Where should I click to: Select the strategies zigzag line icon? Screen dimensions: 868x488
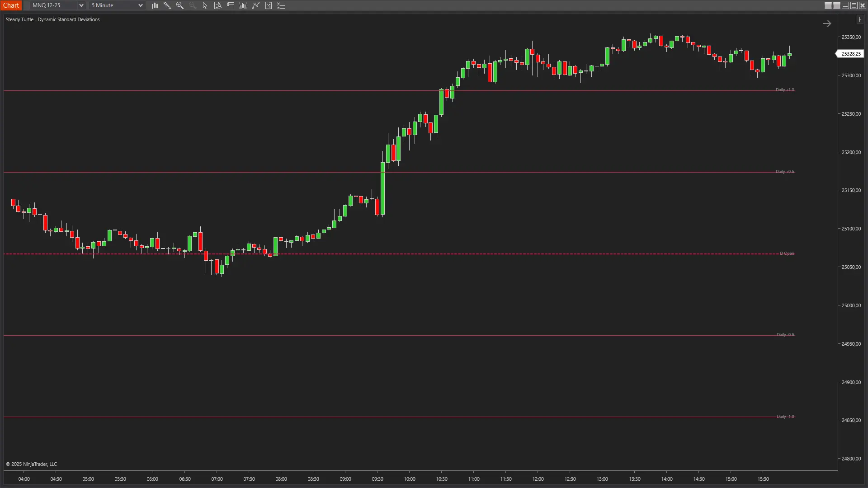click(256, 5)
